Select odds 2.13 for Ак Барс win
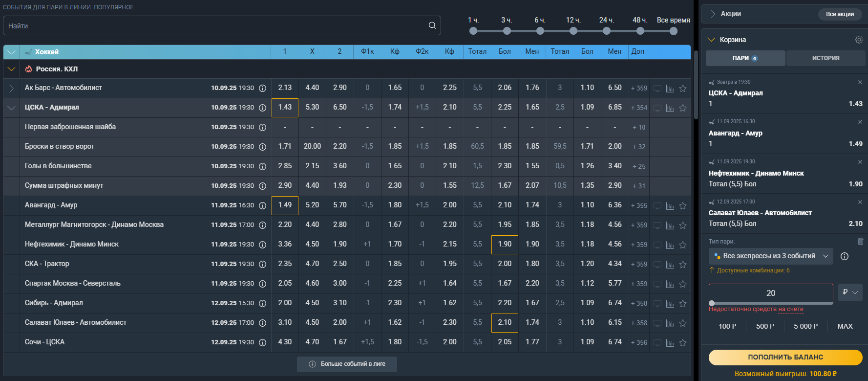 [x=285, y=88]
